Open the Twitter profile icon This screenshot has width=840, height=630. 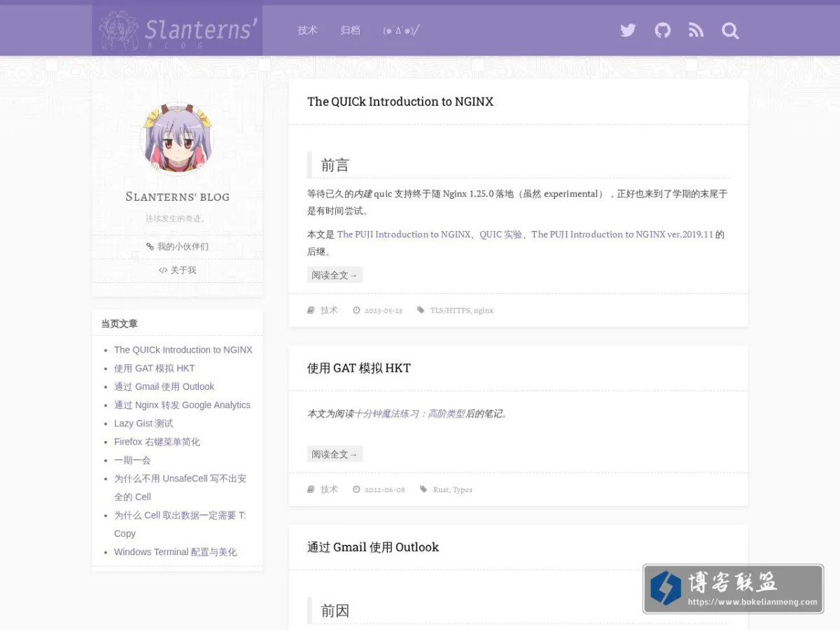[628, 30]
